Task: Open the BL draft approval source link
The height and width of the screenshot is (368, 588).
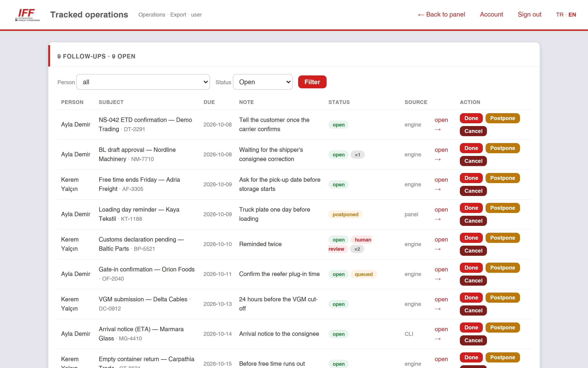Action: pos(441,155)
